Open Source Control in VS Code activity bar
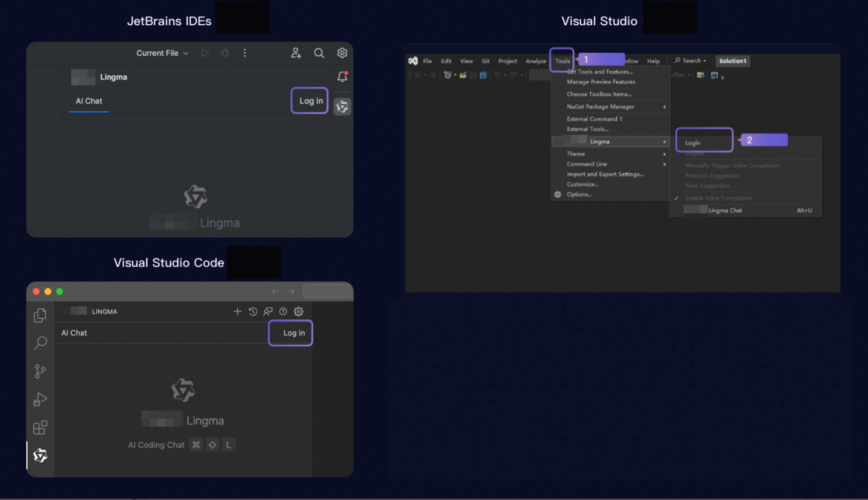 (40, 371)
